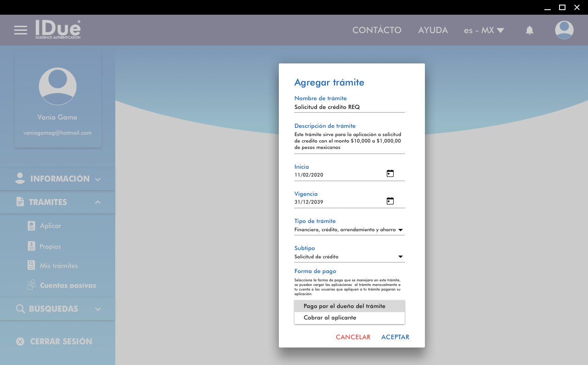Open the AYUDA header link
This screenshot has height=365, width=588.
433,30
